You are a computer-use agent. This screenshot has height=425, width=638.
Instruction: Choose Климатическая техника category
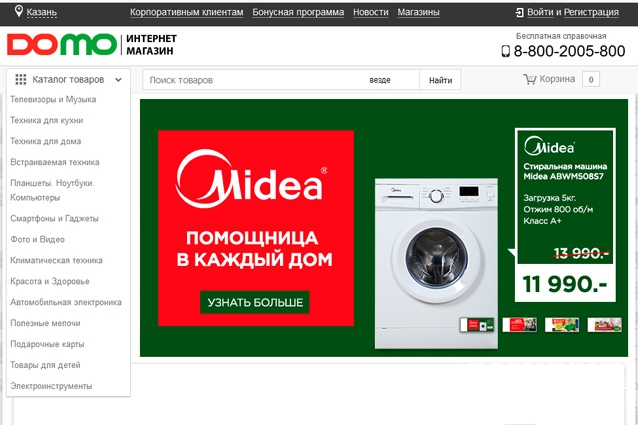click(x=56, y=260)
